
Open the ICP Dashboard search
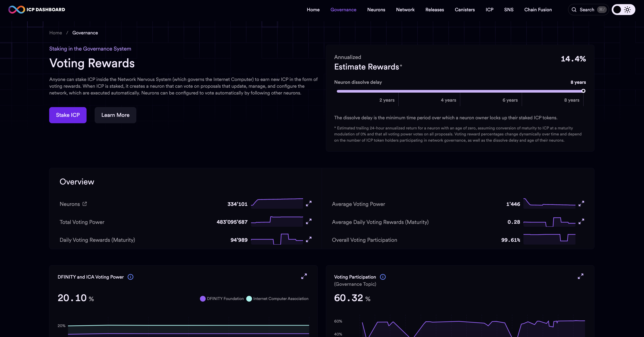(x=588, y=9)
